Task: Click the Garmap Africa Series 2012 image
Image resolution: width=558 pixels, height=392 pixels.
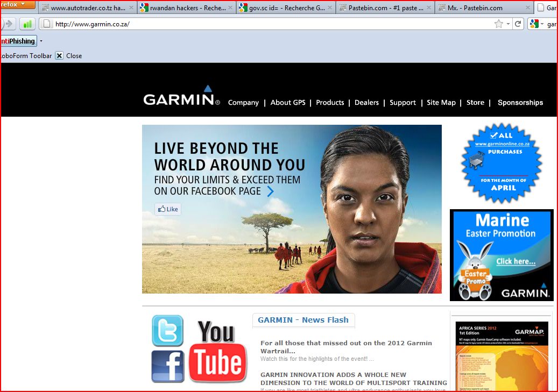Action: click(502, 357)
